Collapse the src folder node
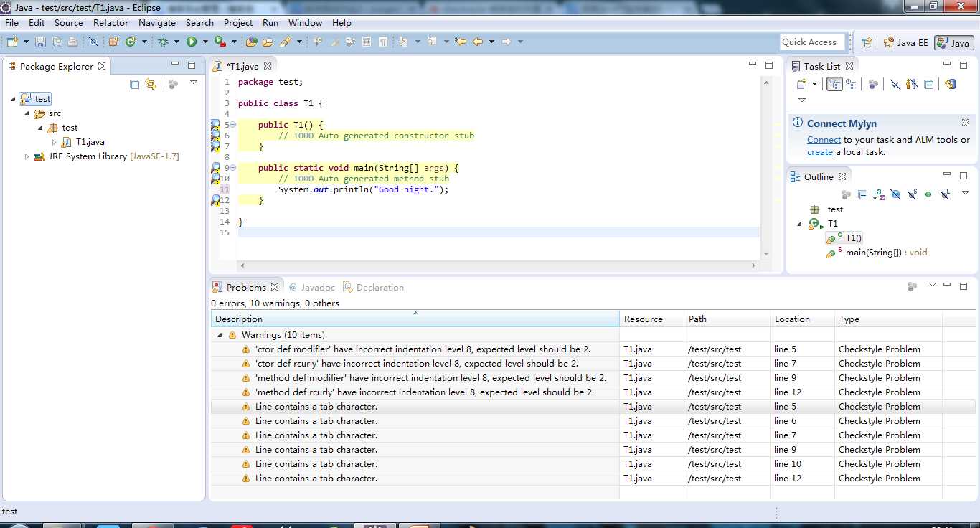This screenshot has width=980, height=528. pos(27,113)
